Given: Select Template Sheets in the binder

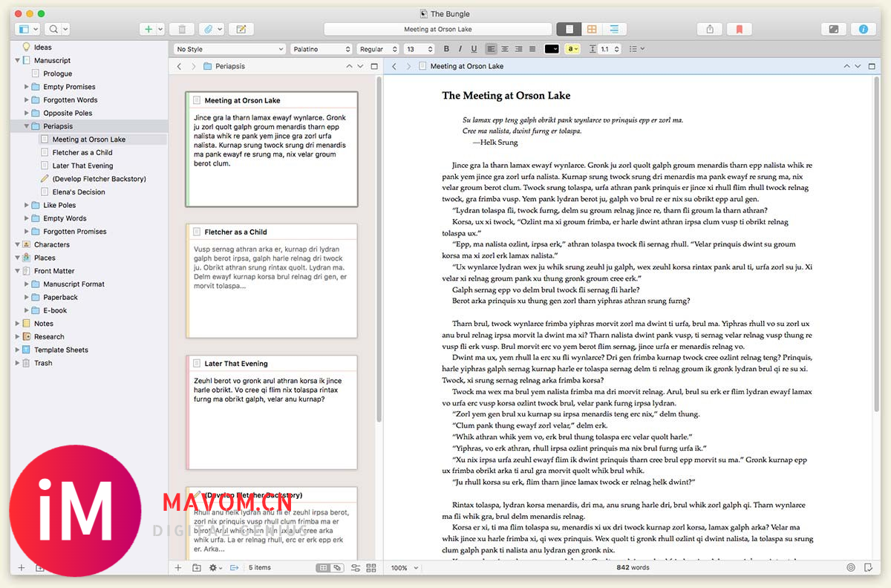Looking at the screenshot, I should [x=61, y=350].
